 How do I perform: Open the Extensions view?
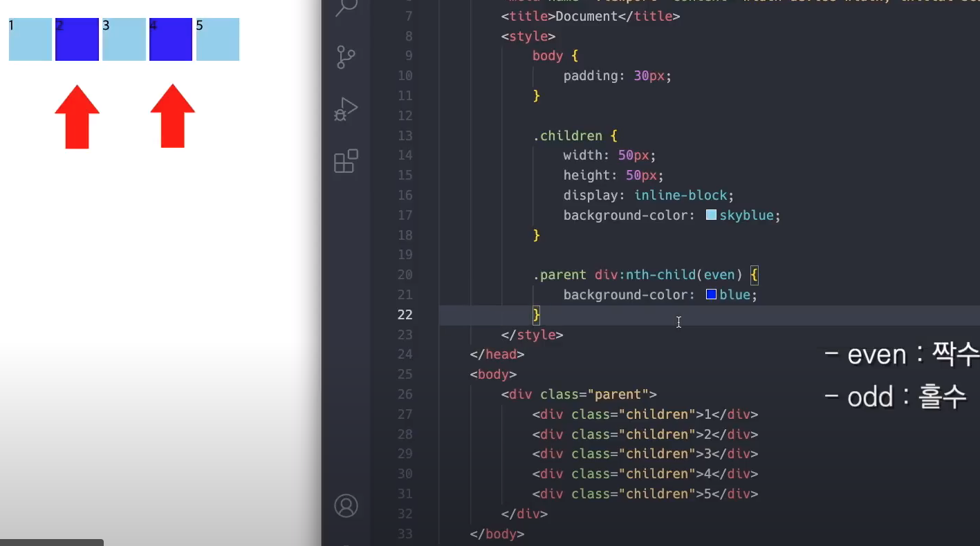346,161
